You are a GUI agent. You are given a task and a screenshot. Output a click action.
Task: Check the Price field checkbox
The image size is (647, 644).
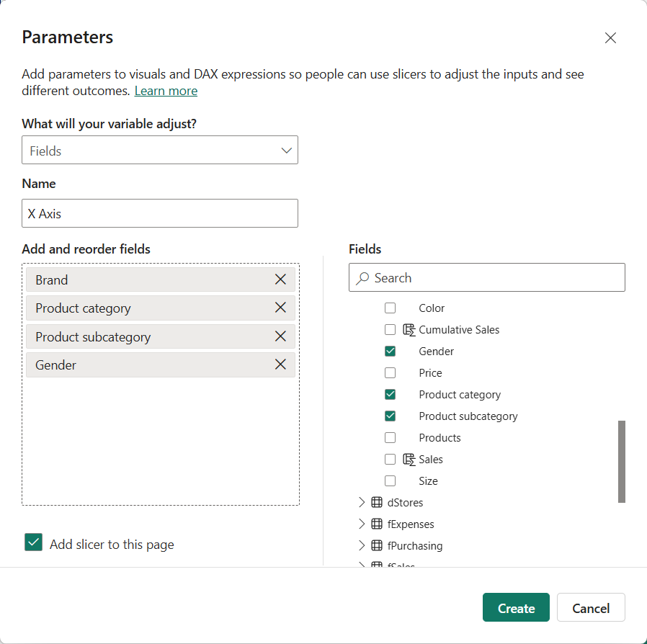pyautogui.click(x=390, y=373)
